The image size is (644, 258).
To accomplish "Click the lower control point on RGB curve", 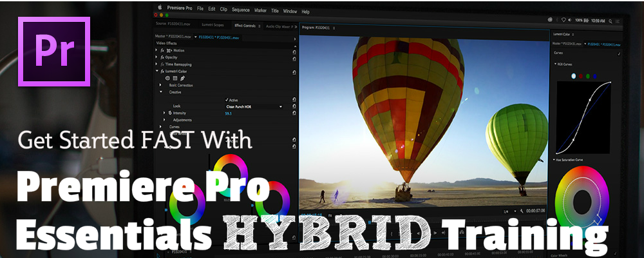I will click(x=573, y=141).
